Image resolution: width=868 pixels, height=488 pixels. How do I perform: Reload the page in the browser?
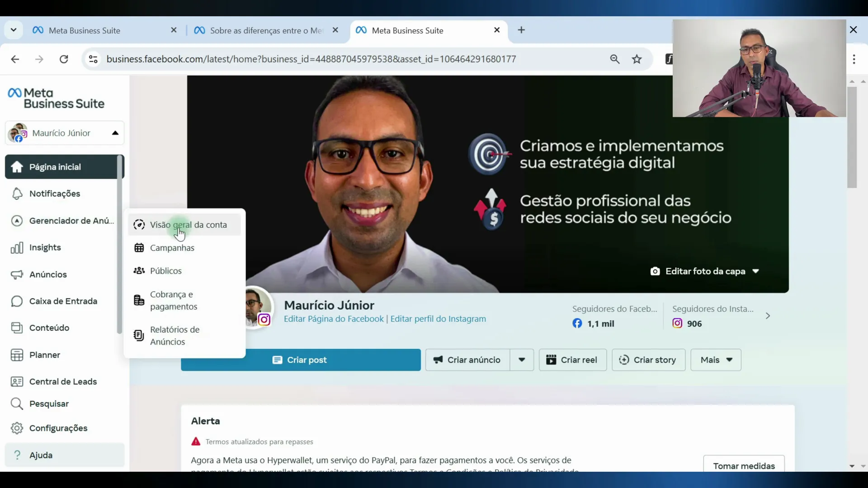pos(64,59)
